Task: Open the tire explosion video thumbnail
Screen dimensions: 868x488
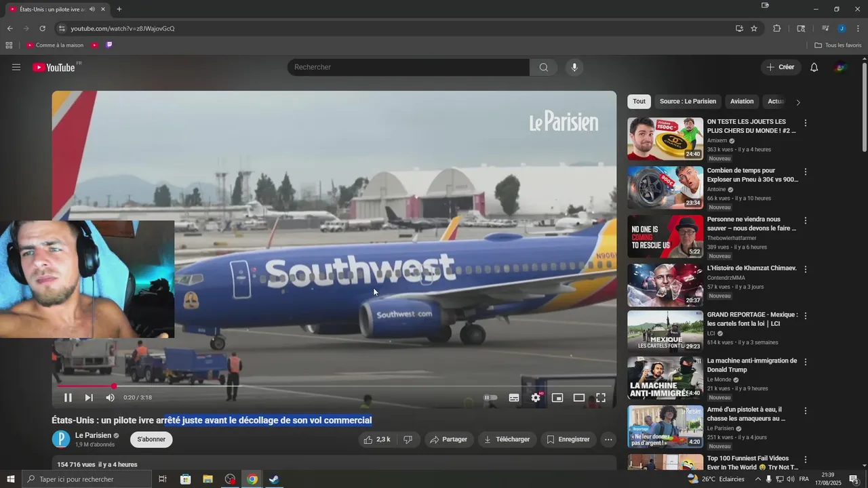Action: [665, 188]
